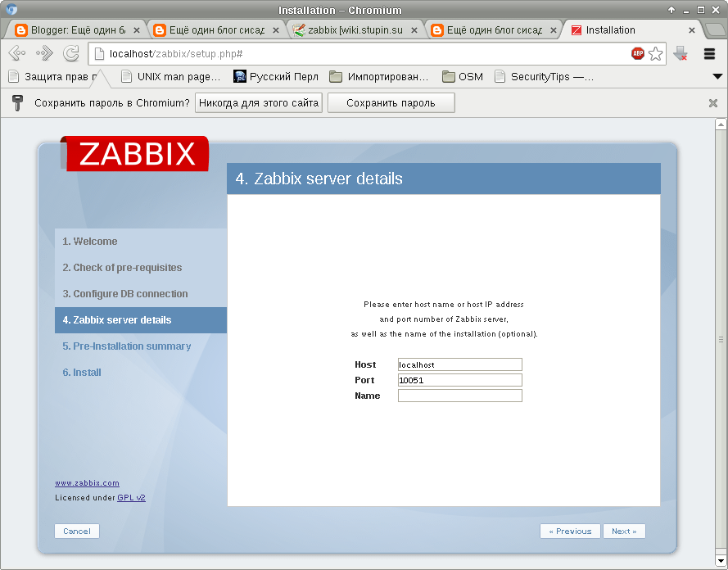Switch to second Ещё один блог сисад tab
This screenshot has width=728, height=570.
(x=217, y=30)
